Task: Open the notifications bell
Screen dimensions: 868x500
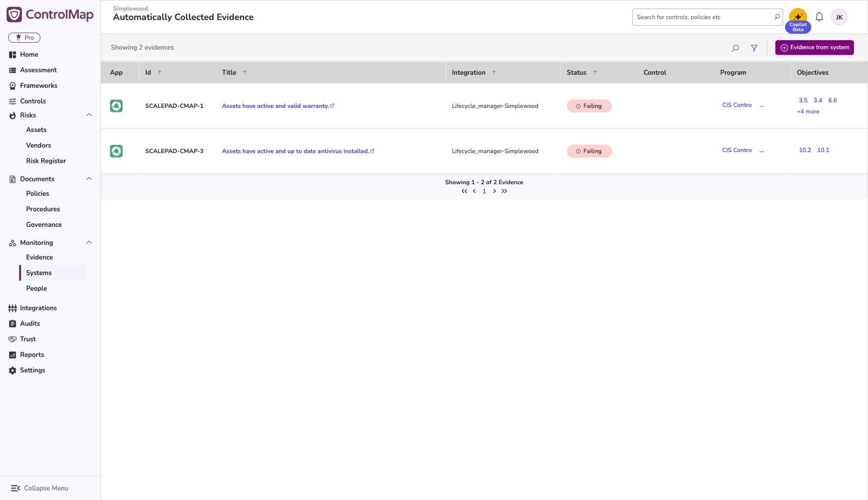Action: click(x=819, y=17)
